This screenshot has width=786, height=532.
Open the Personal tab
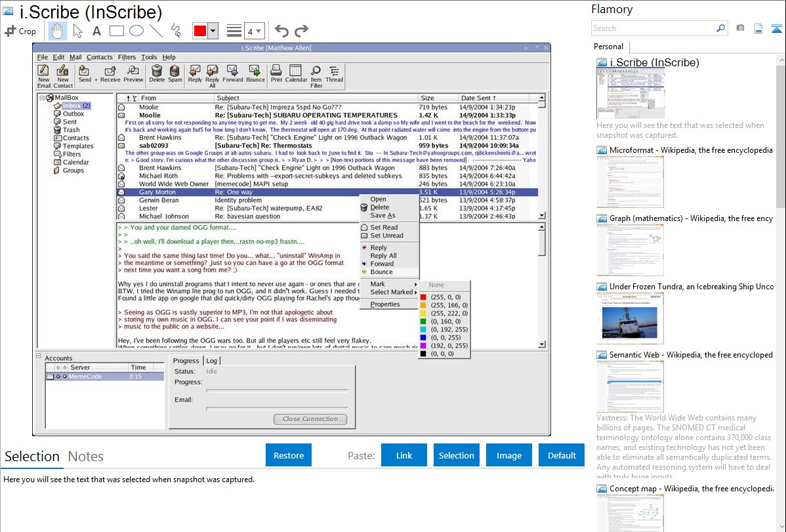point(609,47)
